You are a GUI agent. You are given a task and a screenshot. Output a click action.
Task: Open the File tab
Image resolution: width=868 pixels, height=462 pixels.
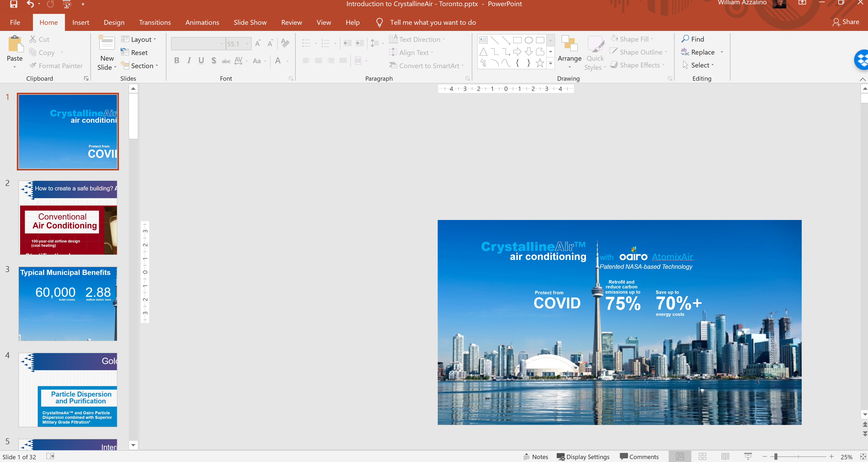tap(15, 22)
